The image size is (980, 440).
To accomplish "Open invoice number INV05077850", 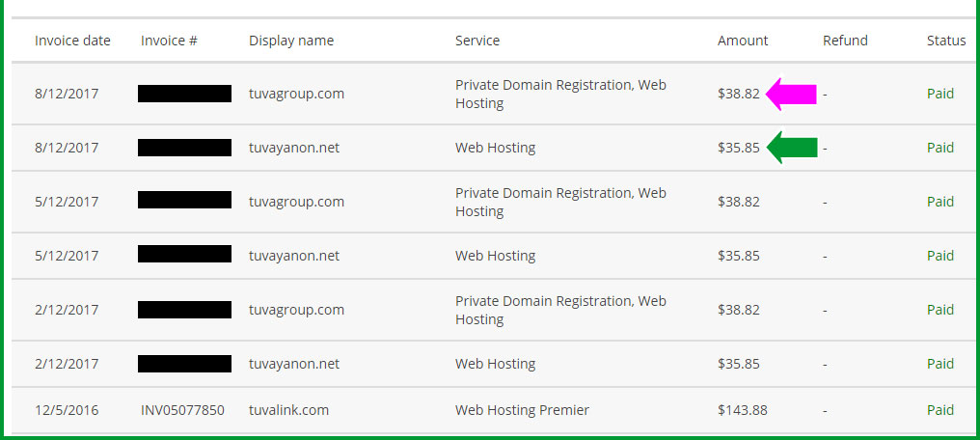I will pyautogui.click(x=182, y=410).
